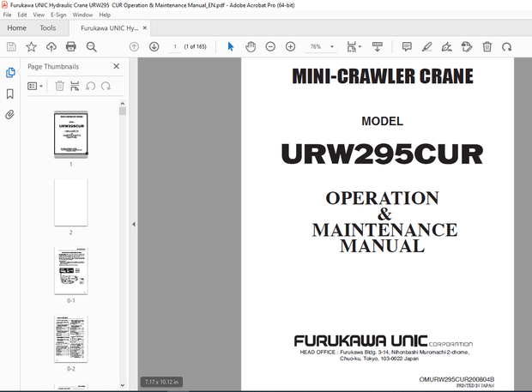Open the Attachments paperclip panel

9,115
